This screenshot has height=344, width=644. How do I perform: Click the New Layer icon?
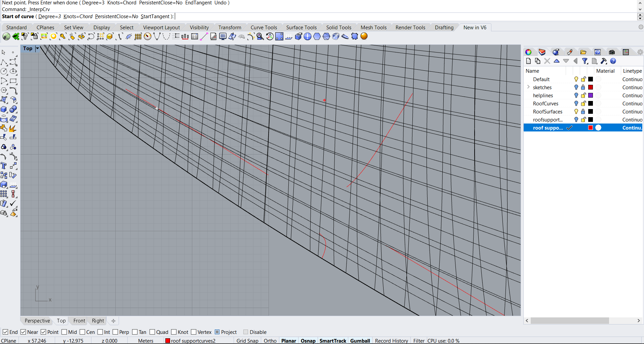tap(528, 61)
